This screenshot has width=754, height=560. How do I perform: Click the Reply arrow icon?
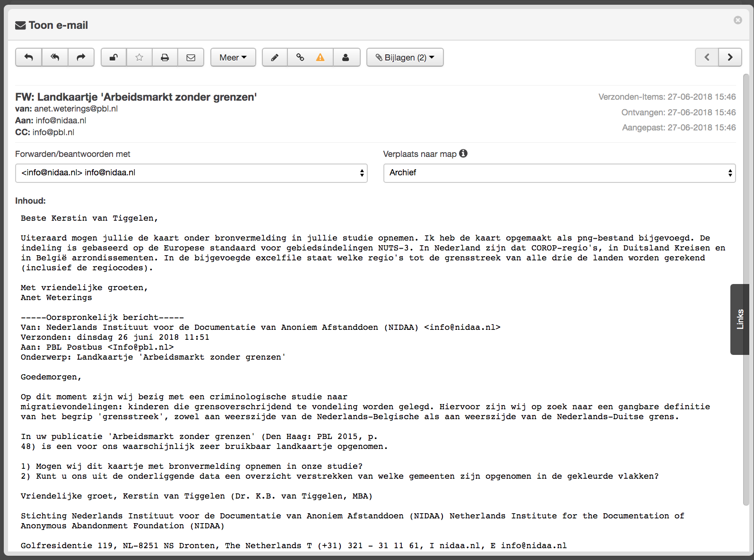pyautogui.click(x=28, y=57)
